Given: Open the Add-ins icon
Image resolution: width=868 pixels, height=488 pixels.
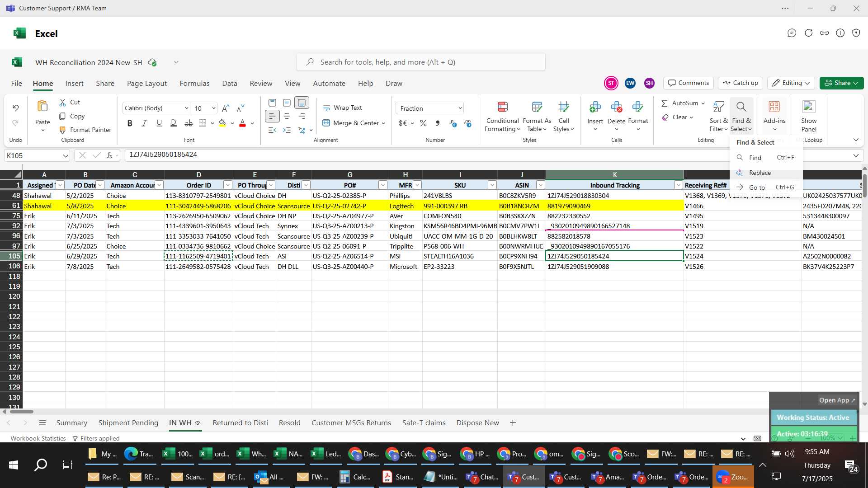Looking at the screenshot, I should [x=774, y=107].
